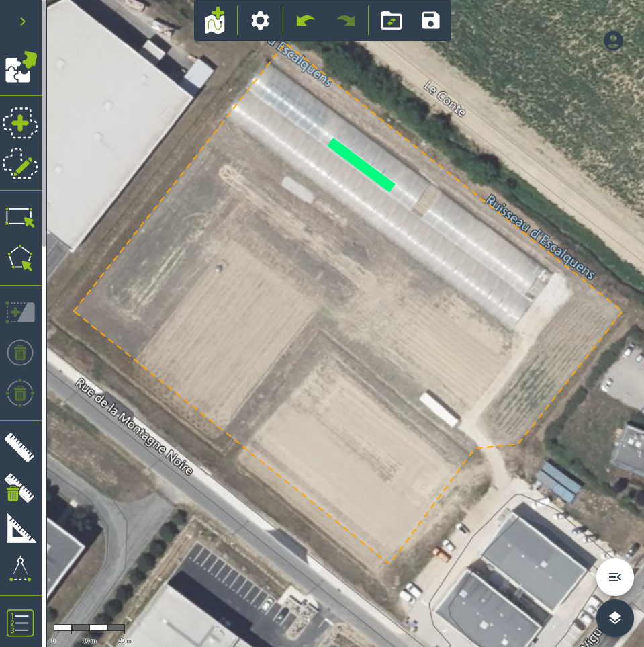The width and height of the screenshot is (644, 647).
Task: Open the numbered list panel
Action: tap(20, 623)
